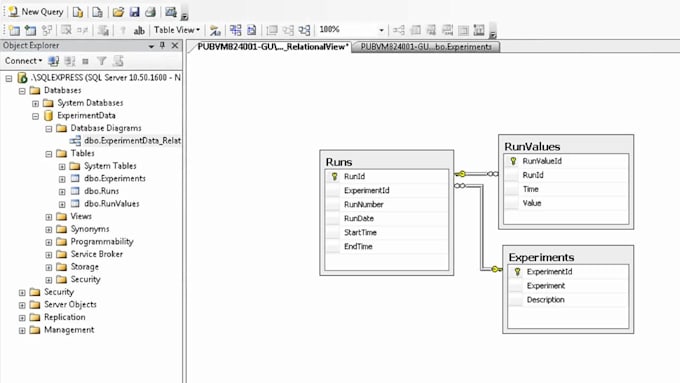Click the New Query button
The image size is (680, 383).
36,12
